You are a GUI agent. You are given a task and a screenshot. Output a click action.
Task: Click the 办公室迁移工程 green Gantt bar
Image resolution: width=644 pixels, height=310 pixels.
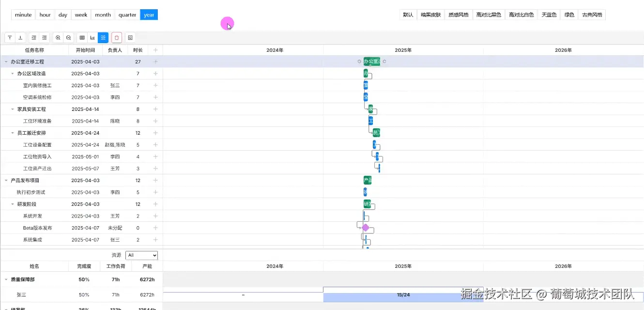click(372, 62)
